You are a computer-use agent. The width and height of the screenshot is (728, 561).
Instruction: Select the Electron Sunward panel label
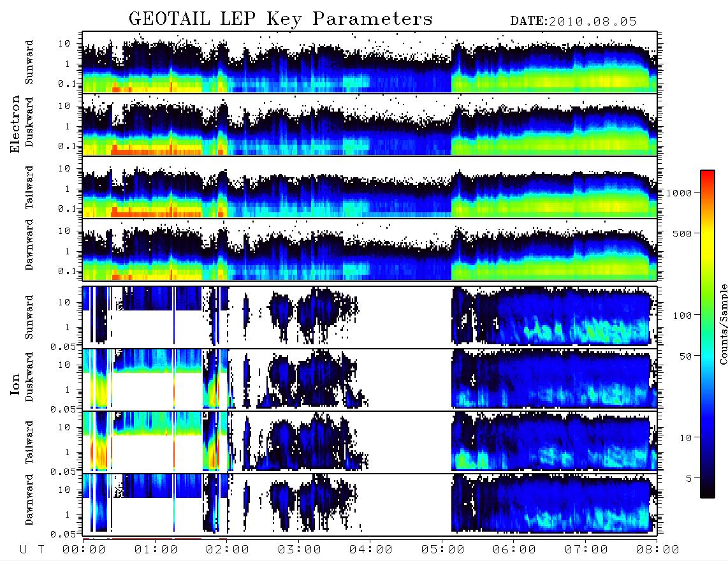pyautogui.click(x=29, y=62)
